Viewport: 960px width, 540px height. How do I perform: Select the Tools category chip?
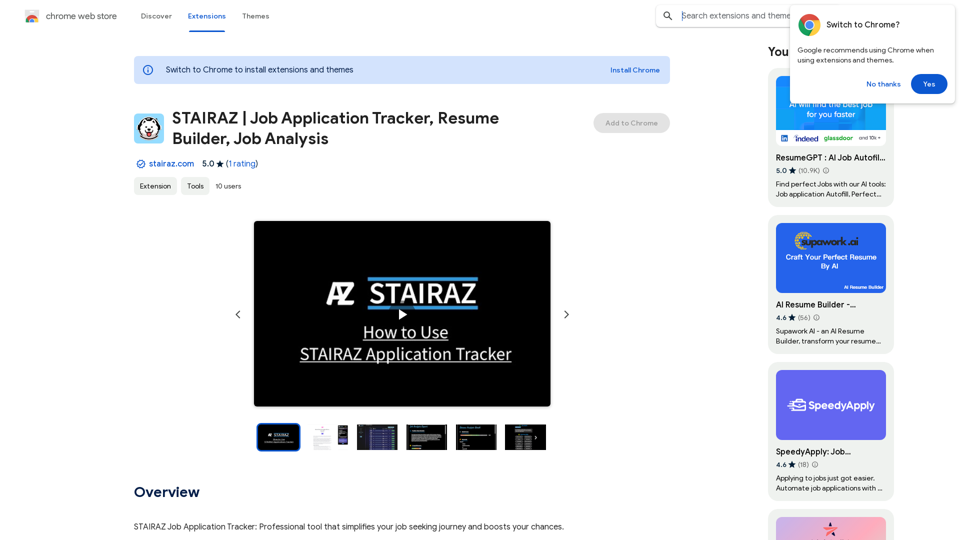(x=195, y=186)
